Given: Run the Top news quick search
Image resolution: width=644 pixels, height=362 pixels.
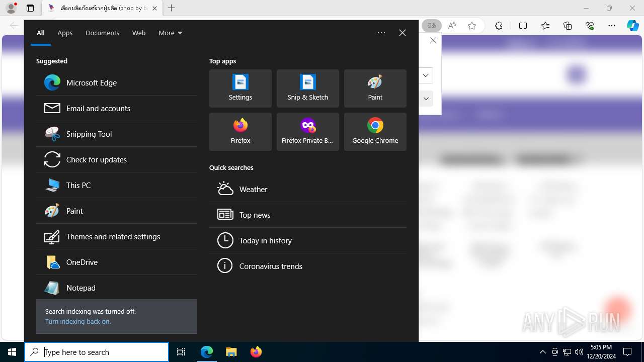Looking at the screenshot, I should pyautogui.click(x=308, y=215).
